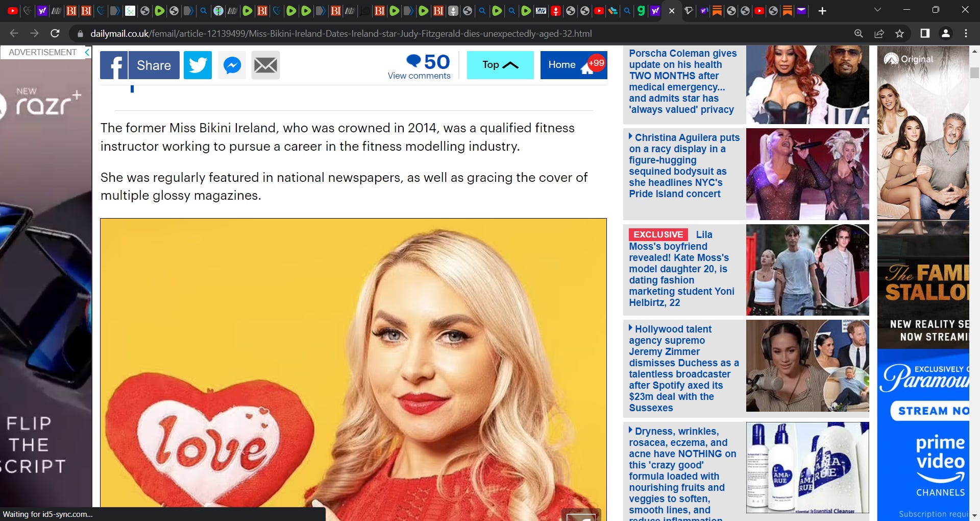Viewport: 980px width, 521px height.
Task: Share this page from the address bar
Action: (x=879, y=33)
